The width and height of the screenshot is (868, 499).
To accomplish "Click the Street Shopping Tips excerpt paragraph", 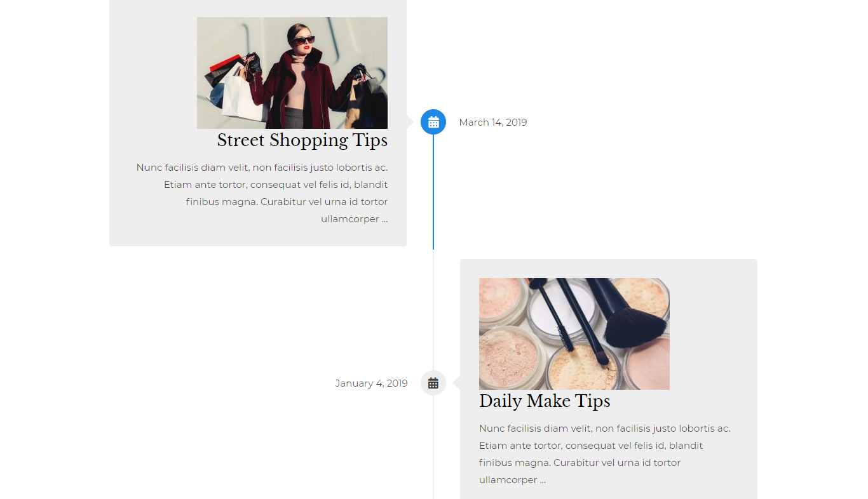I will 262,193.
